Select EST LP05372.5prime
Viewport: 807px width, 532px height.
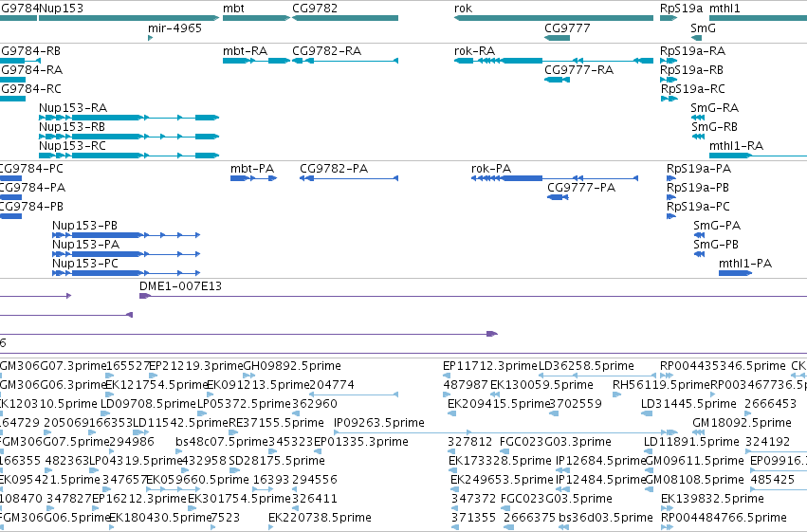[202, 413]
